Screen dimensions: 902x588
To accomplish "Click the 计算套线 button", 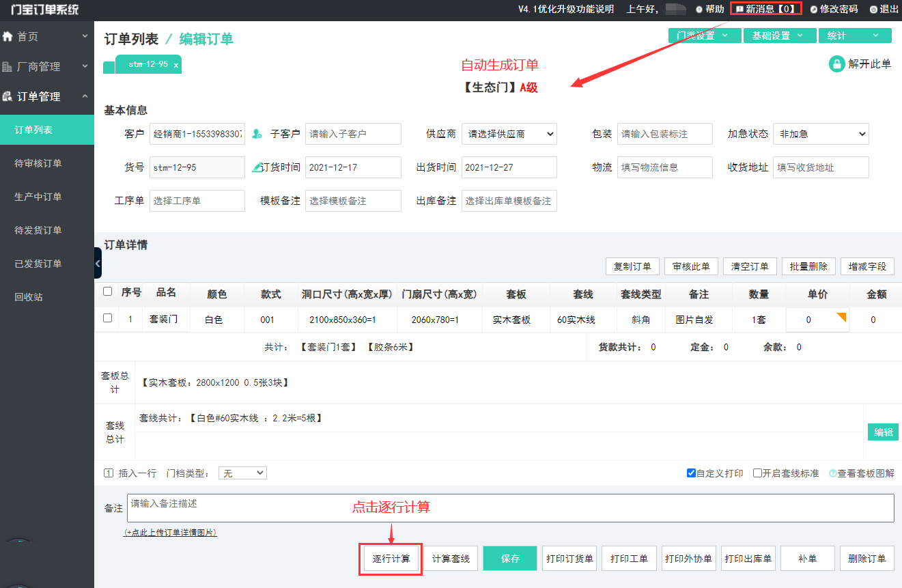I will pyautogui.click(x=451, y=559).
